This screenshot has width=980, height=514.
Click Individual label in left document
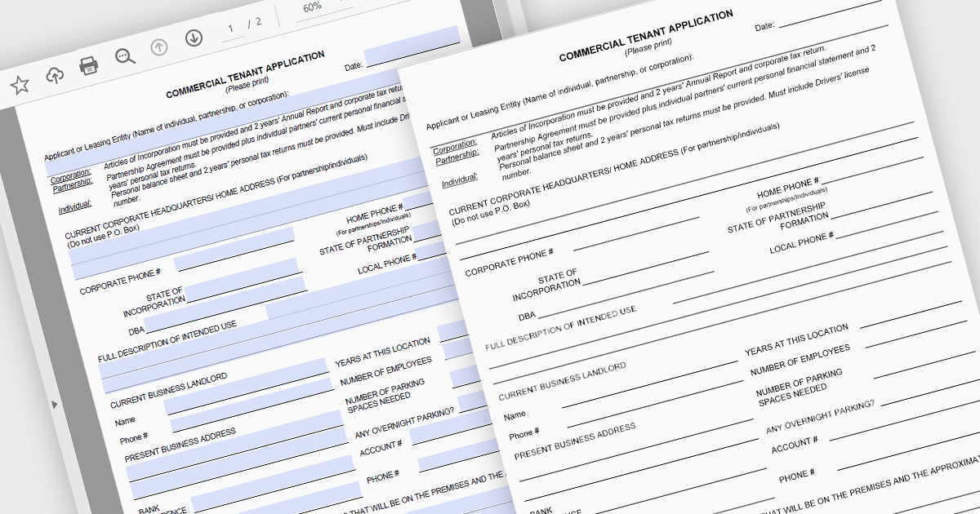(74, 207)
